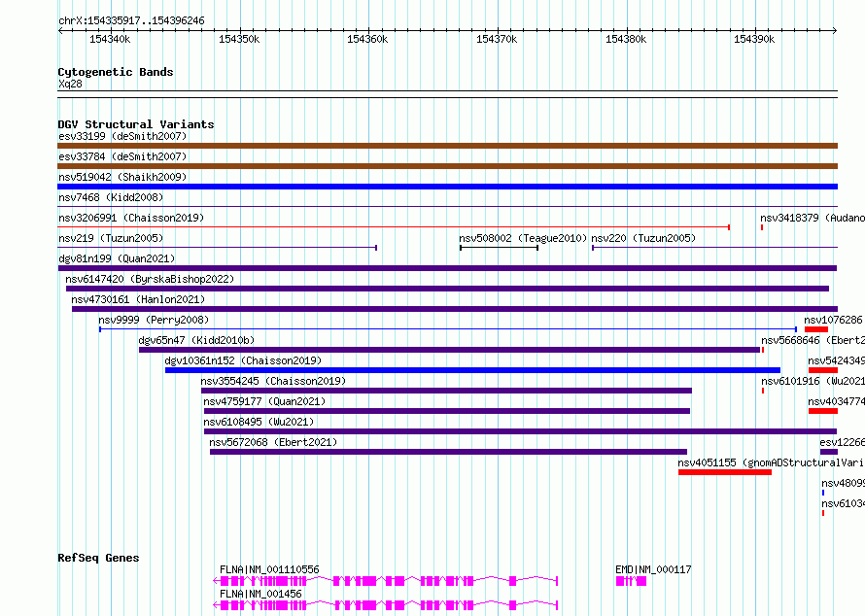Click the red nsv4051155 gnomAD variant bar

coord(725,472)
